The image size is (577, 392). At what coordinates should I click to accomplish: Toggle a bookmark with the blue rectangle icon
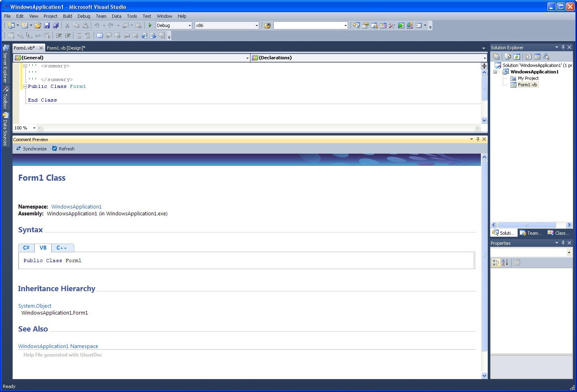coord(99,35)
